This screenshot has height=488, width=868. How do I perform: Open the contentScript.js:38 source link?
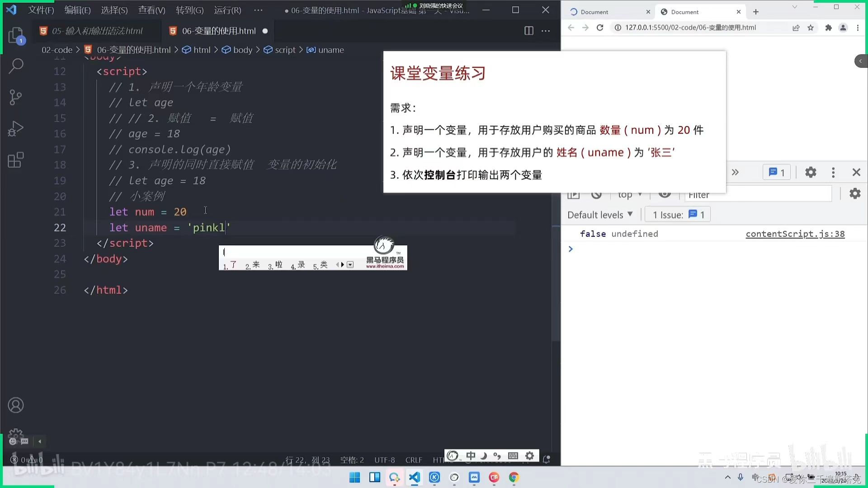795,234
